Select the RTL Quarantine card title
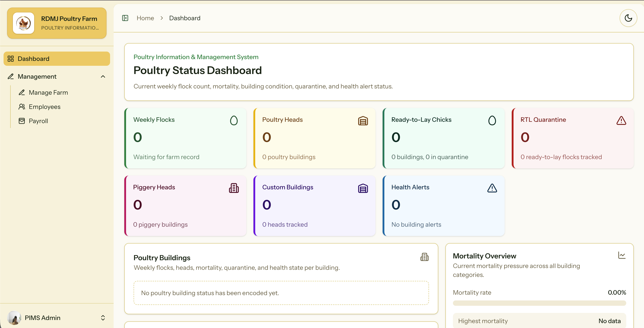This screenshot has height=328, width=644. pyautogui.click(x=543, y=120)
